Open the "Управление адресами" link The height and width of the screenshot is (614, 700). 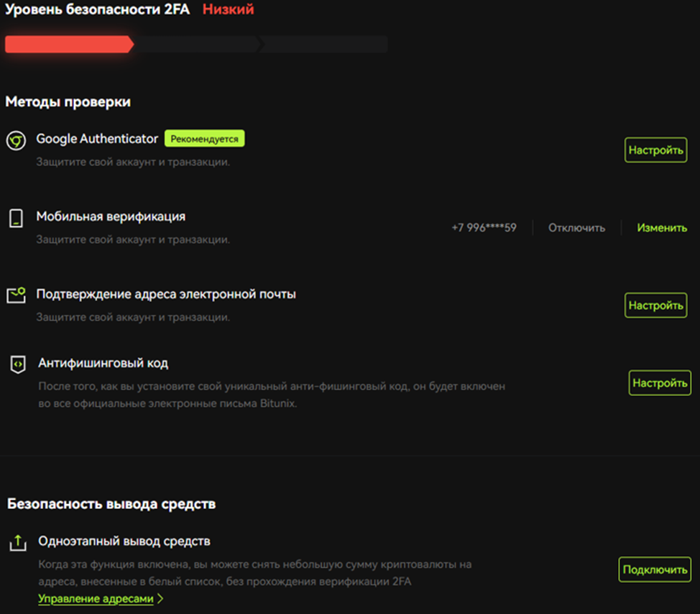point(96,598)
